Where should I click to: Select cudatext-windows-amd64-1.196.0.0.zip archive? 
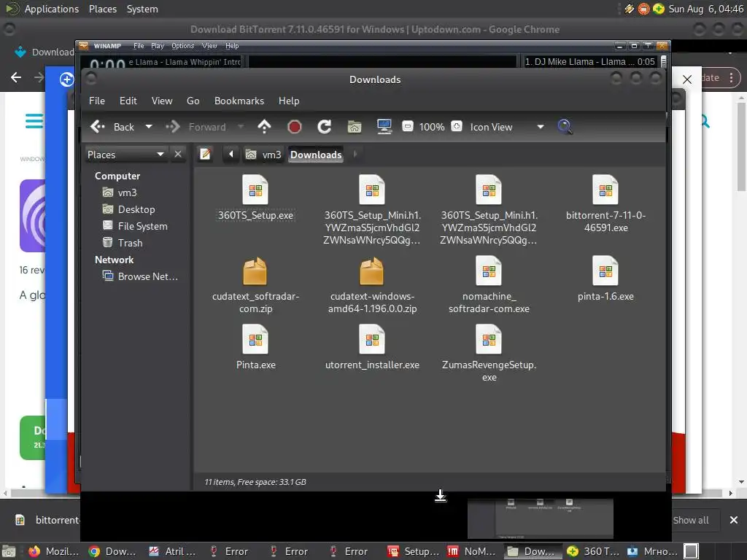(x=372, y=285)
